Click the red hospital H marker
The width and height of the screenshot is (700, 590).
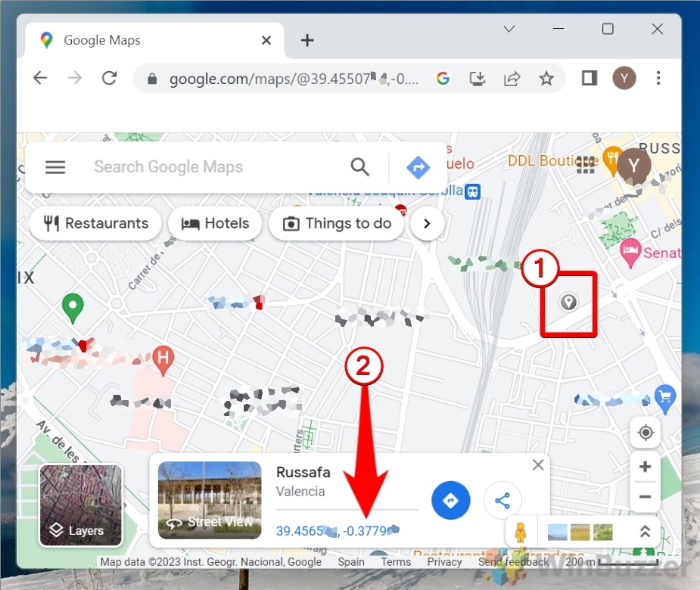point(163,360)
